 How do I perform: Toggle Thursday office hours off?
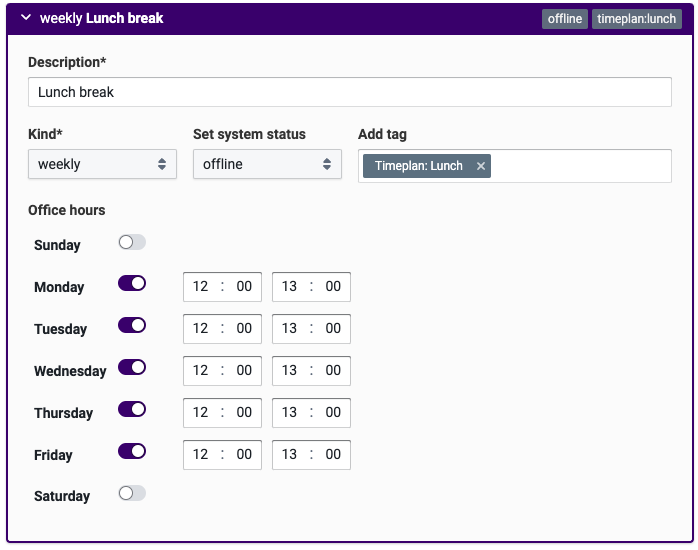[x=132, y=410]
